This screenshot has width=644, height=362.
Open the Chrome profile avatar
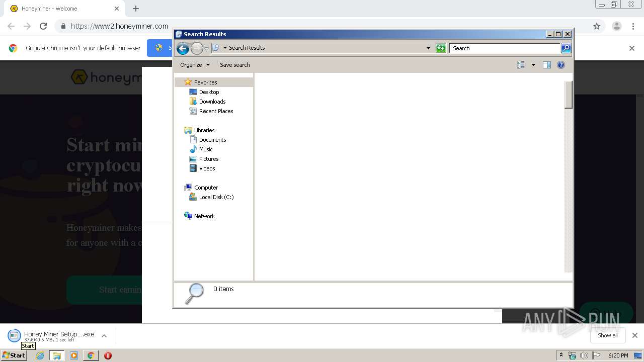[x=617, y=26]
